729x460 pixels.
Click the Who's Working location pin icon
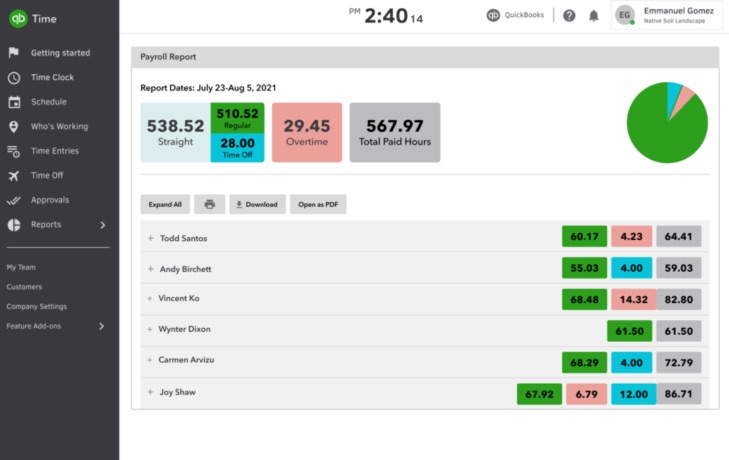pyautogui.click(x=13, y=127)
